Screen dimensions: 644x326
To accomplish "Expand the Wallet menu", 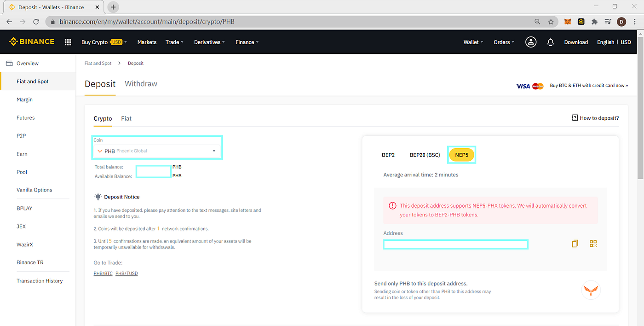I will click(x=473, y=42).
